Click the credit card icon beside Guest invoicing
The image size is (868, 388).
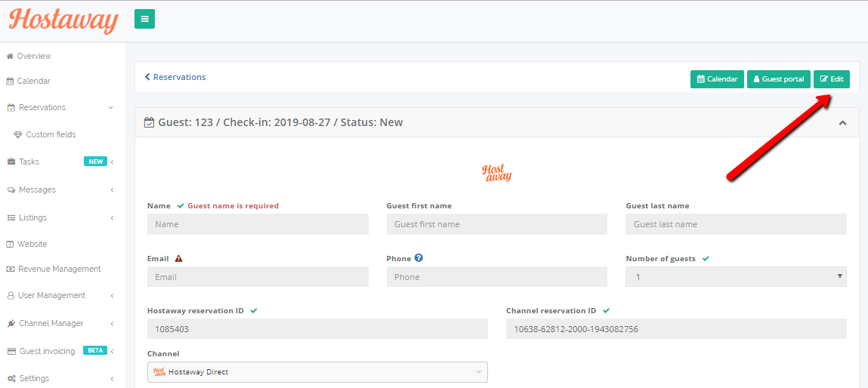[11, 352]
